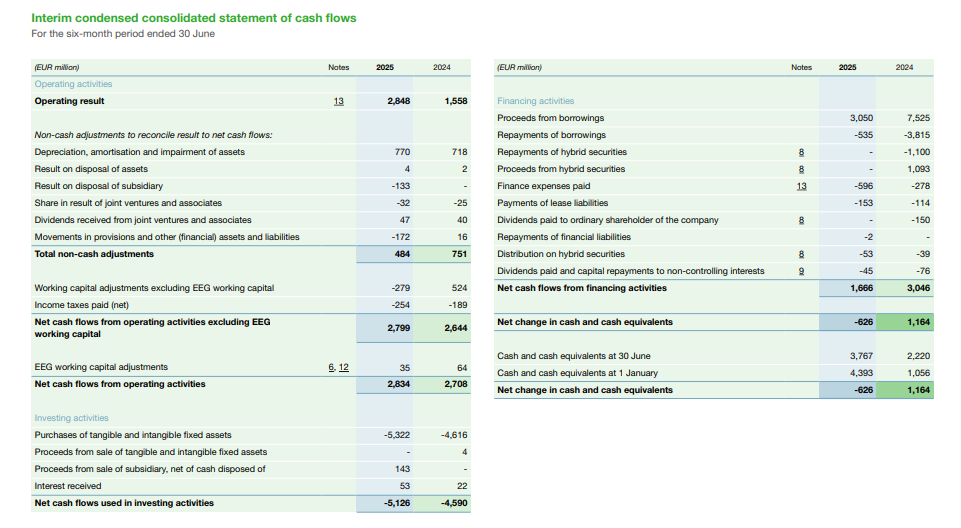Open note 8 link for Dividends paid to ordinary shareholder

[801, 220]
